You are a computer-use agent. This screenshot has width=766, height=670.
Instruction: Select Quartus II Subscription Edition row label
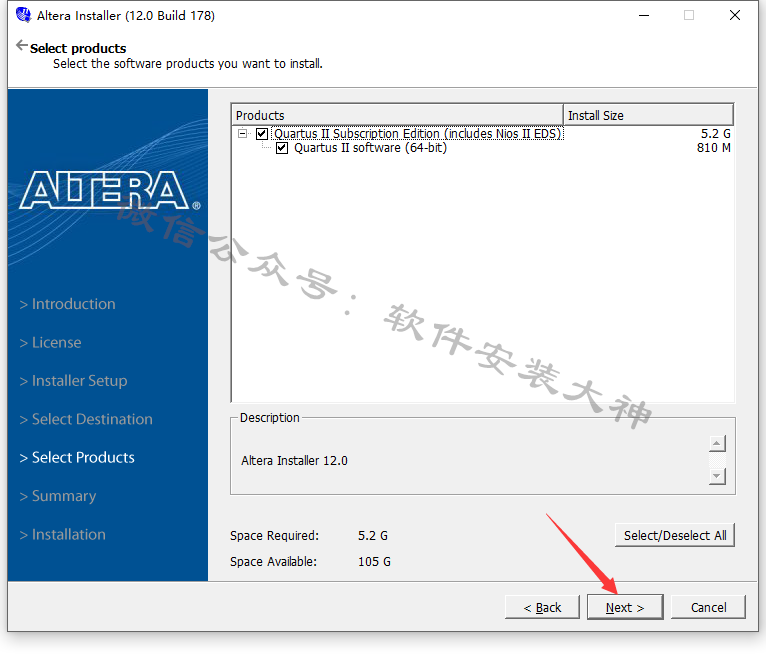(x=418, y=133)
